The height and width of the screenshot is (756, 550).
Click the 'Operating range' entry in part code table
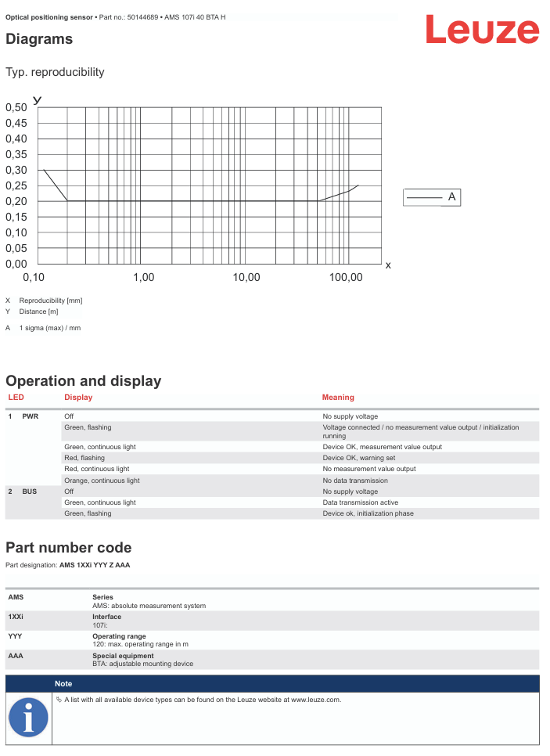point(119,636)
